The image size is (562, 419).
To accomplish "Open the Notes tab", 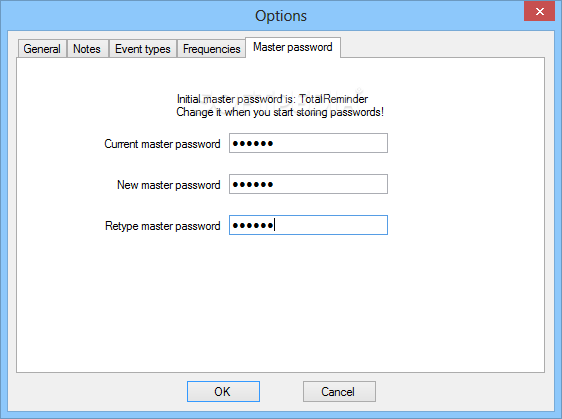I will (87, 48).
